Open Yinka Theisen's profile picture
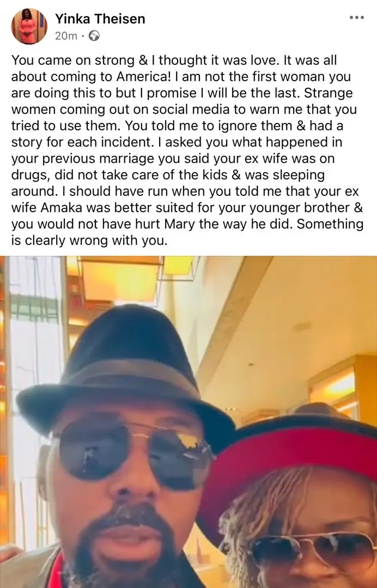Image resolution: width=377 pixels, height=588 pixels. (x=29, y=26)
